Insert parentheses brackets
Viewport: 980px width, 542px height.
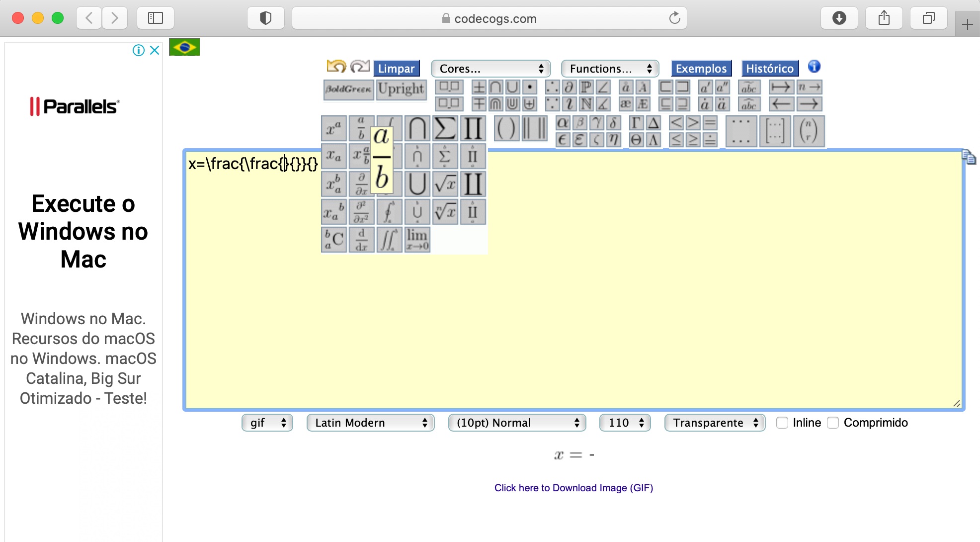(506, 129)
